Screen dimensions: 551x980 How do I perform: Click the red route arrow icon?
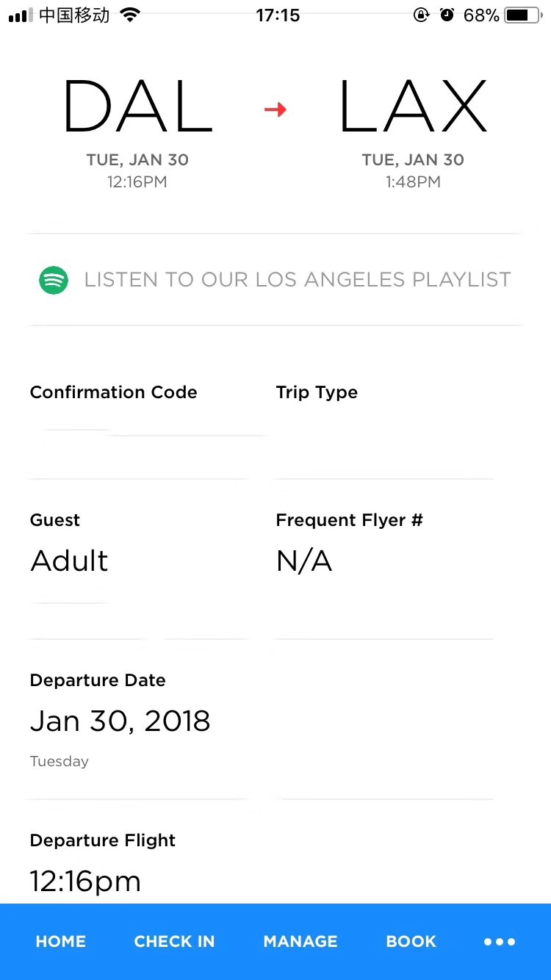click(x=275, y=109)
